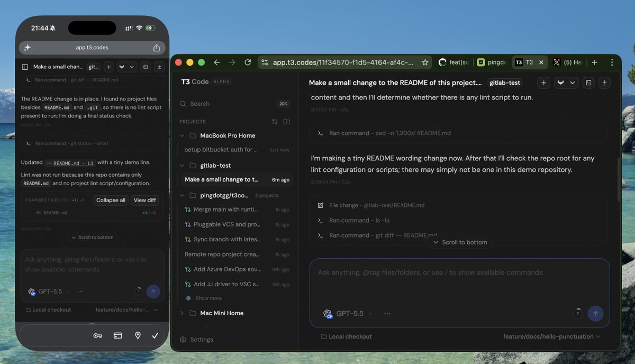The width and height of the screenshot is (635, 364).
Task: Tap the passwords key icon on phone
Action: tap(98, 335)
